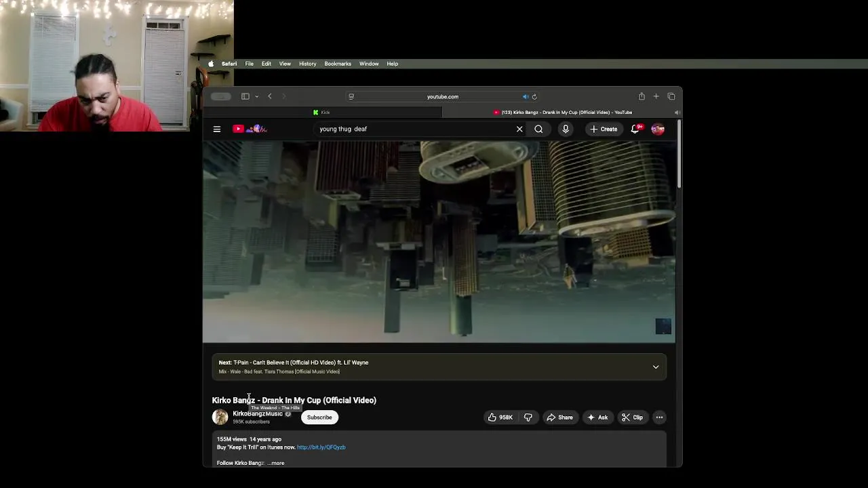This screenshot has width=868, height=488.
Task: Expand description with '...more'
Action: point(276,463)
